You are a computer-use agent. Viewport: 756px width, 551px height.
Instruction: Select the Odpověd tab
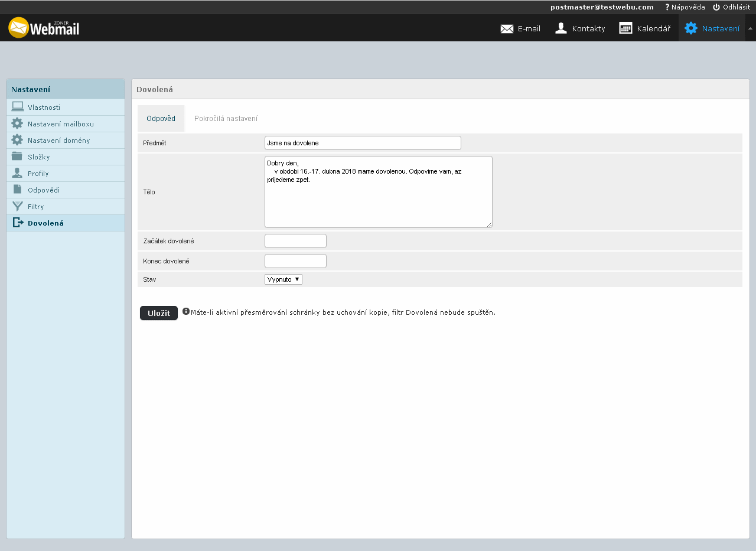coord(161,119)
